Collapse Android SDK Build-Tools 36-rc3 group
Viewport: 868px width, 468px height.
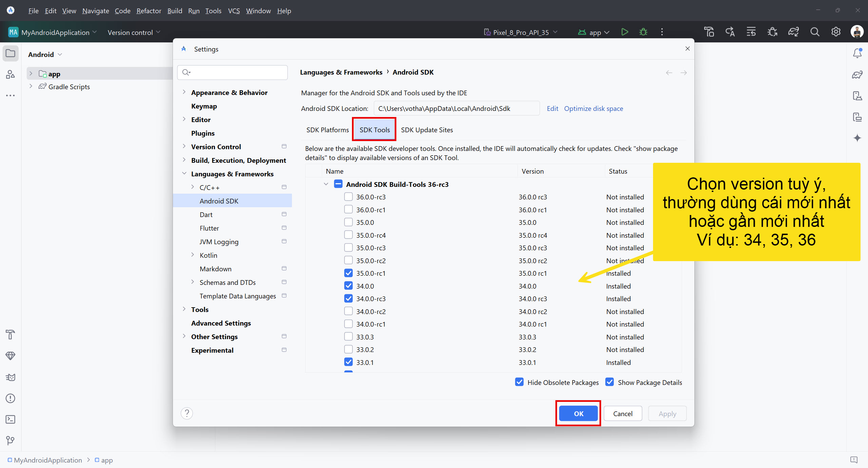[326, 184]
